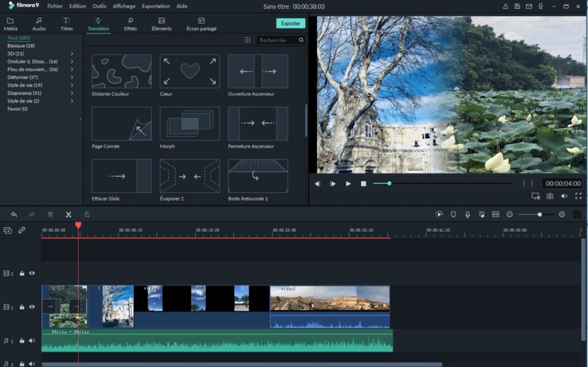Image resolution: width=588 pixels, height=367 pixels.
Task: Click the undo arrow above the timeline
Action: click(14, 215)
